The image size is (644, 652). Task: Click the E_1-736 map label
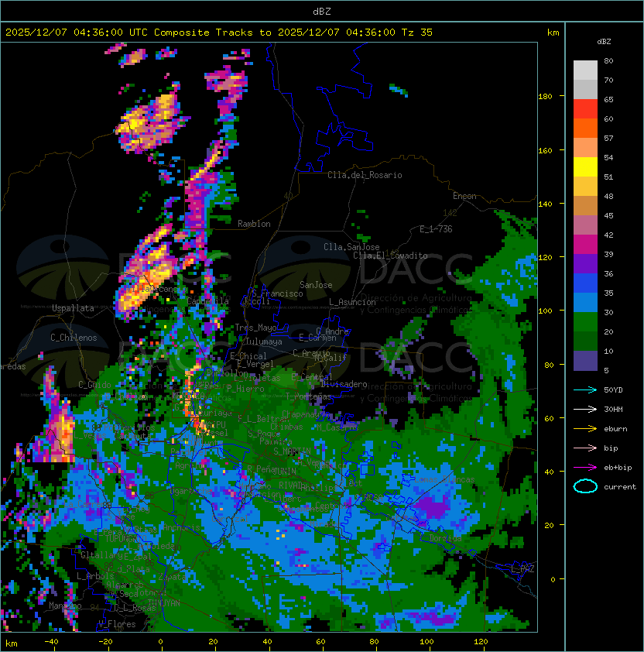[436, 229]
